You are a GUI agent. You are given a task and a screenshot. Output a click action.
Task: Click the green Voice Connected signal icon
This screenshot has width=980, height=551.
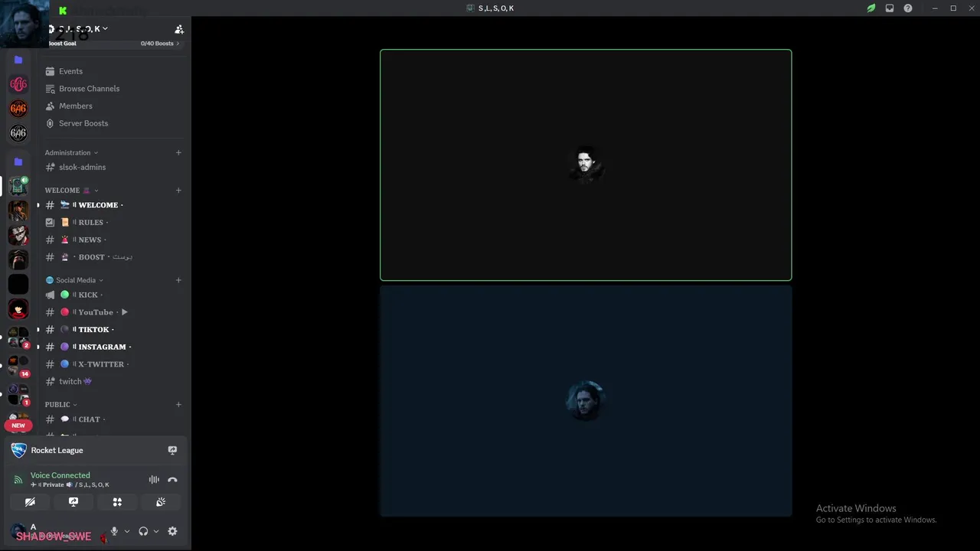(18, 480)
